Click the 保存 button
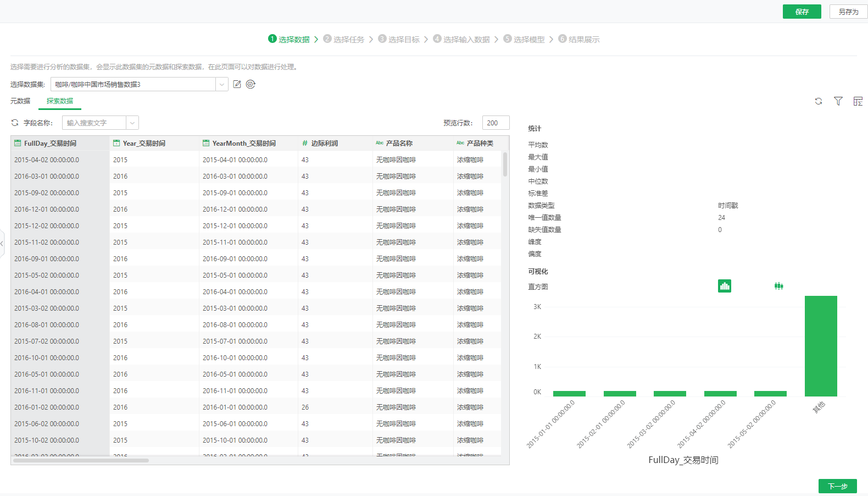The width and height of the screenshot is (868, 496). (x=802, y=12)
